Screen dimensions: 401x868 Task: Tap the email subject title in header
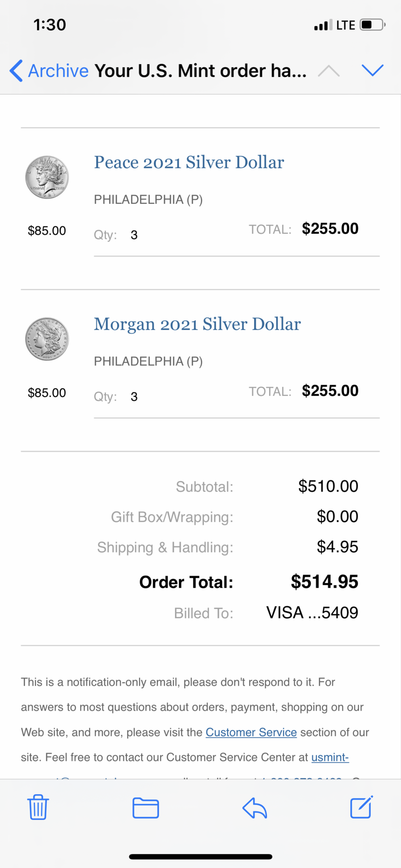[200, 71]
